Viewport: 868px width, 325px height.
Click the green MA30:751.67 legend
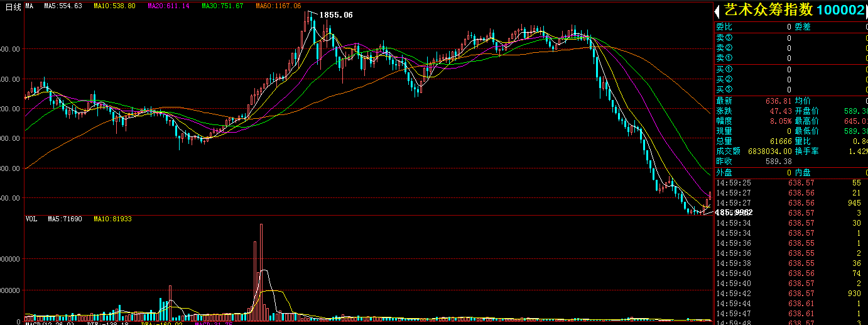tap(222, 6)
